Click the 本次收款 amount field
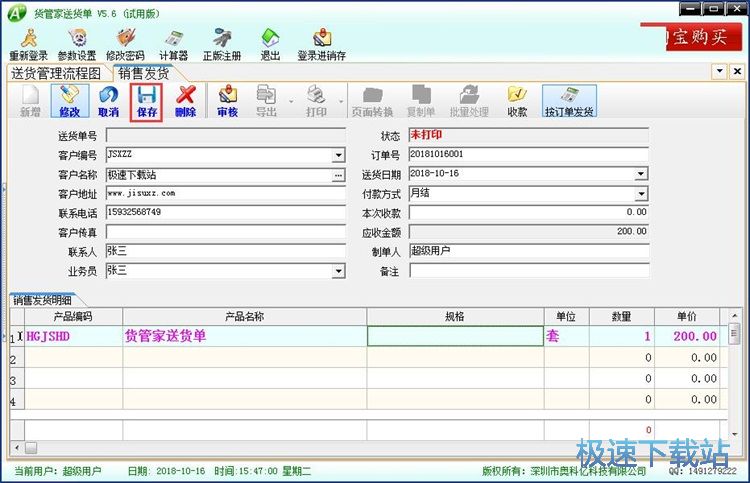Screen dimensions: 750x483 [x=529, y=212]
